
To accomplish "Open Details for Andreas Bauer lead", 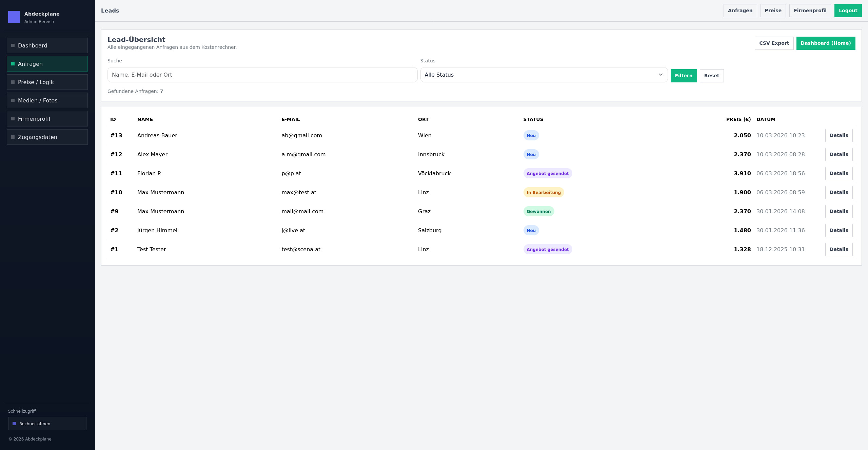I will pyautogui.click(x=839, y=135).
